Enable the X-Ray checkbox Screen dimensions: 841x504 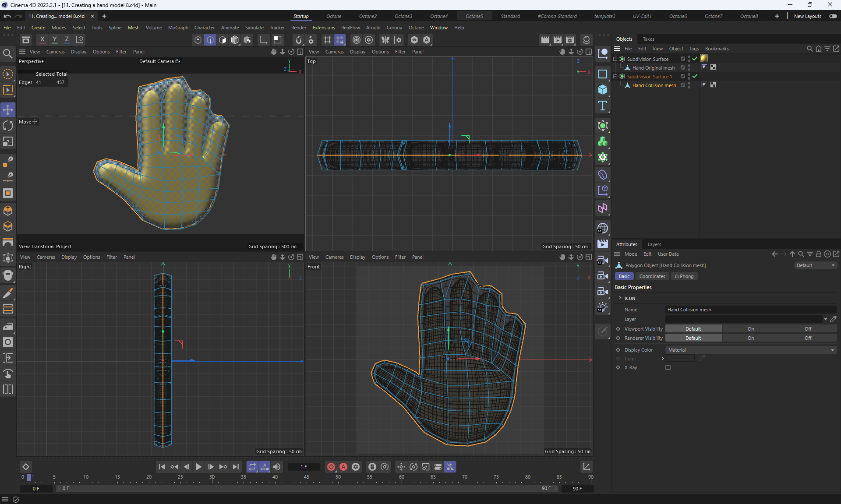click(x=668, y=367)
